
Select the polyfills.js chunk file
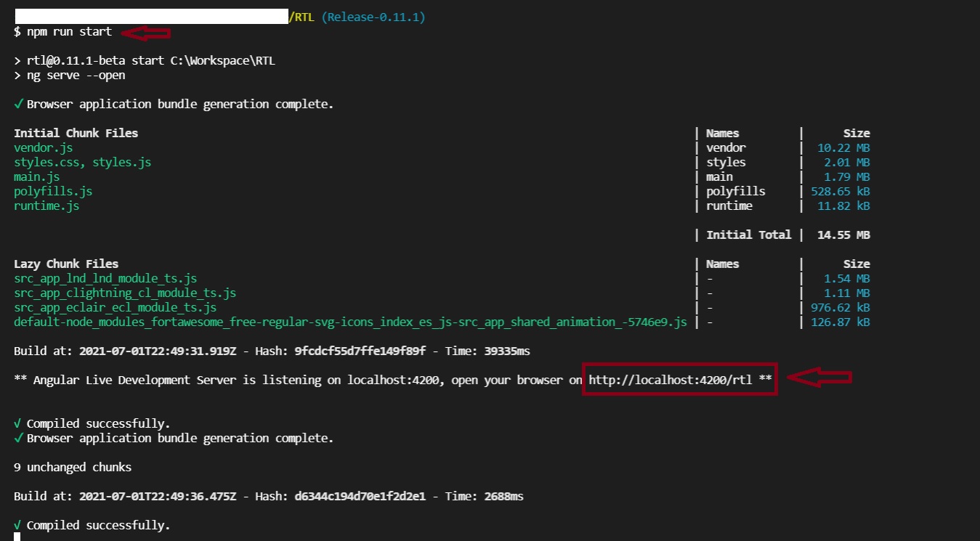pos(53,191)
